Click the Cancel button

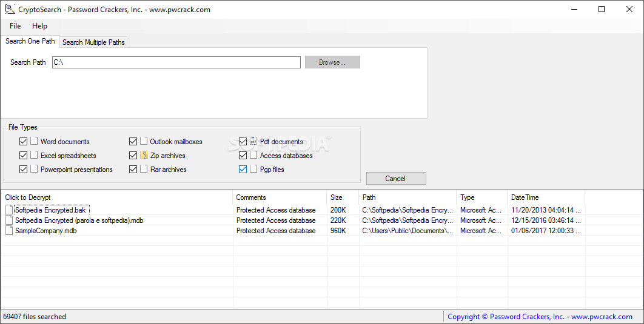coord(396,179)
